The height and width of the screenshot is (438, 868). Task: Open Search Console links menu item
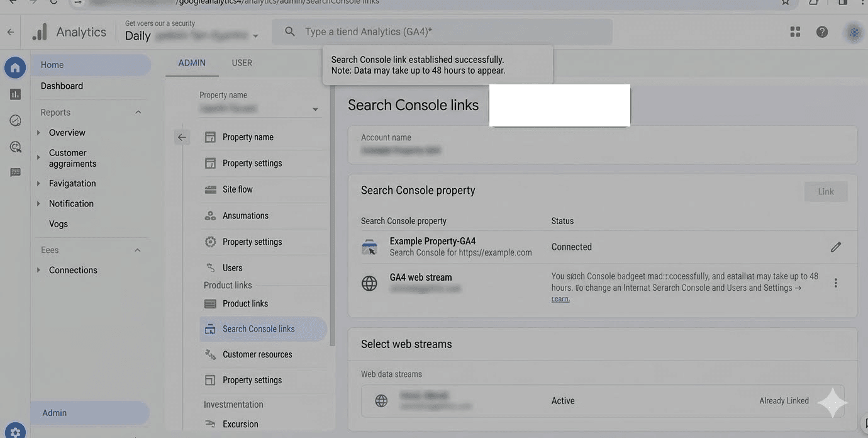263,329
